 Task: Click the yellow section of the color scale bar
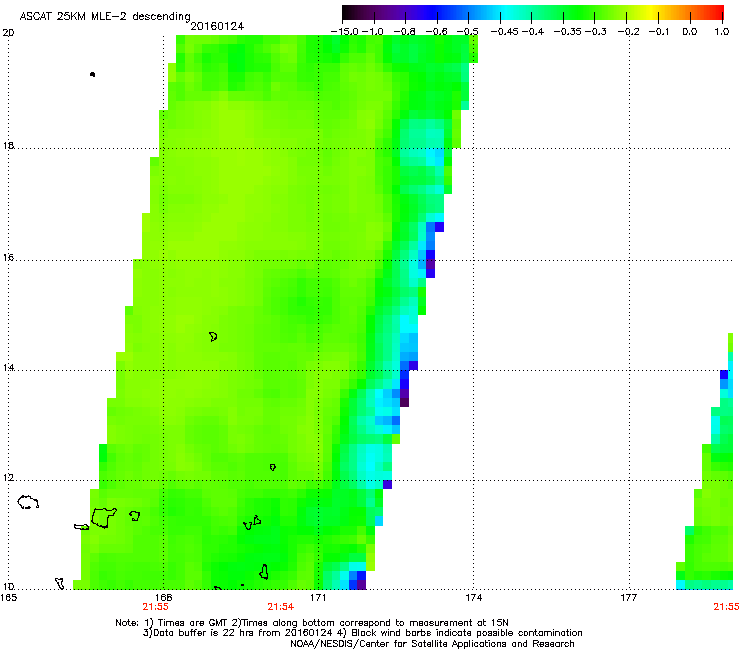click(653, 13)
